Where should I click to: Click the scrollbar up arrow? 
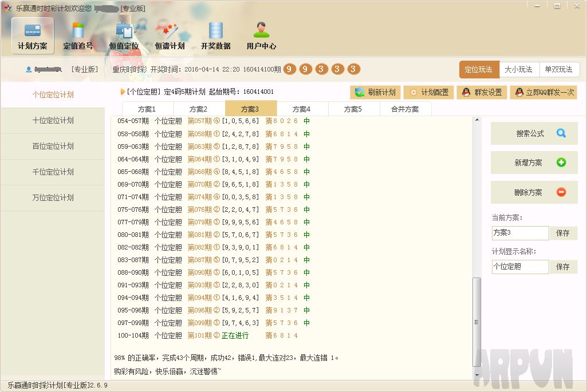pos(476,120)
